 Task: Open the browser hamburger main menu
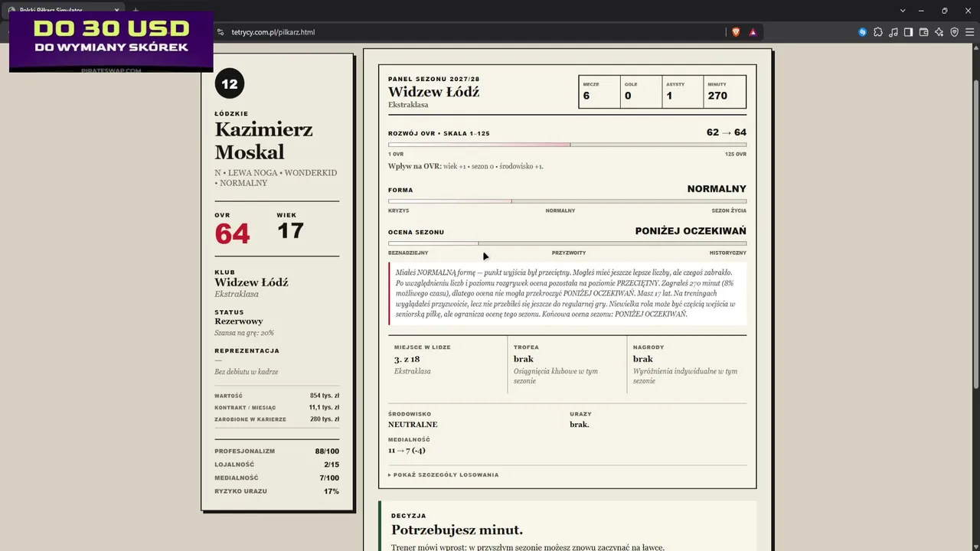(969, 32)
